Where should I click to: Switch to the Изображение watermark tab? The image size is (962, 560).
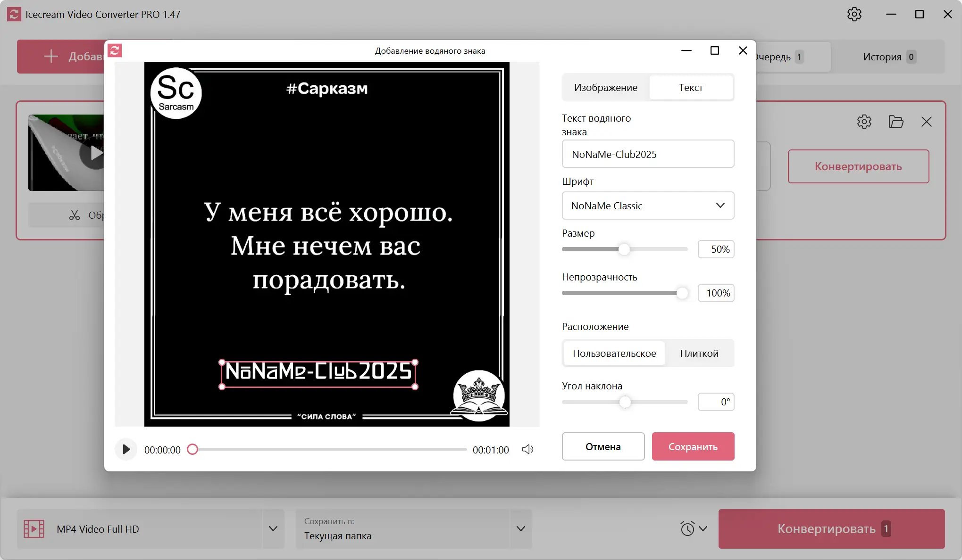[605, 88]
